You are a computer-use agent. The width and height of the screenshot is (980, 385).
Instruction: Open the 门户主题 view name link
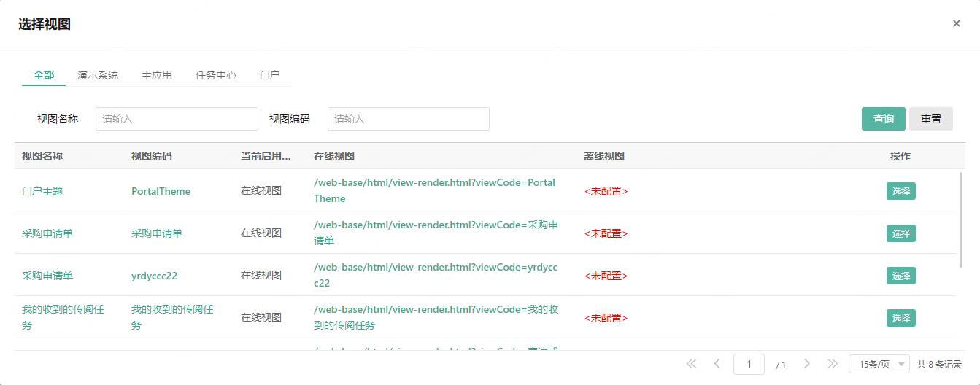point(42,191)
